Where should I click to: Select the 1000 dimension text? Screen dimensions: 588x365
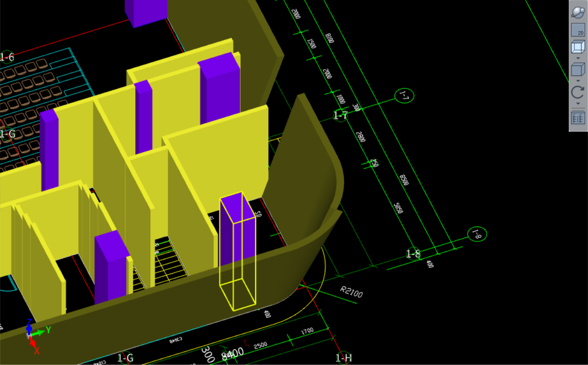point(341,99)
